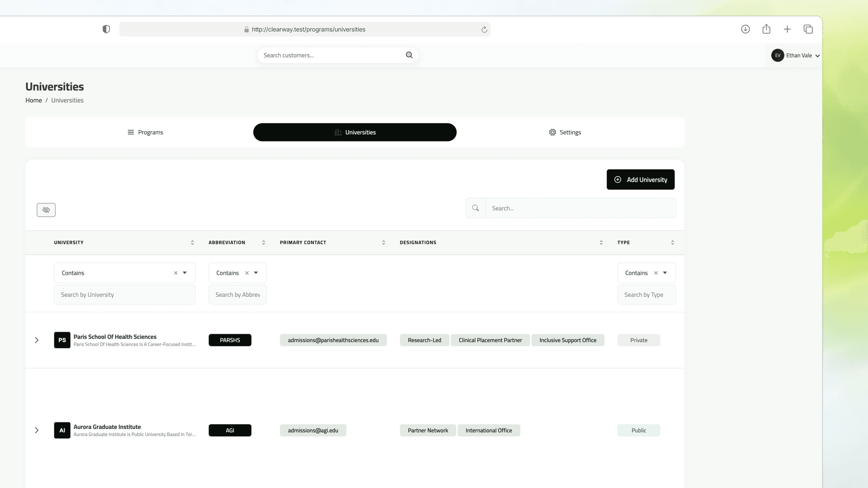The height and width of the screenshot is (488, 868).
Task: Click the browser share icon
Action: coord(766,29)
